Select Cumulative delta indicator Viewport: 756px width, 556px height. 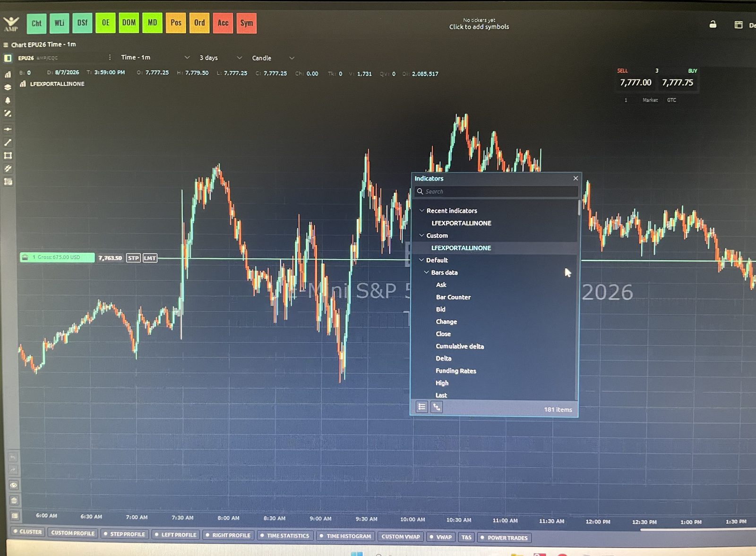pyautogui.click(x=460, y=346)
